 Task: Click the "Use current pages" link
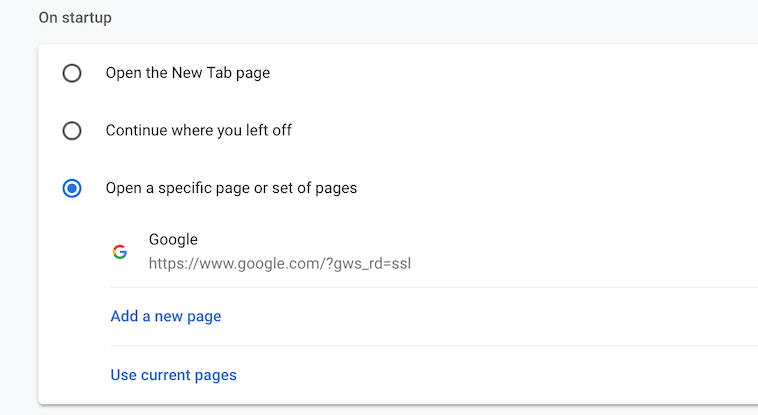[x=173, y=375]
